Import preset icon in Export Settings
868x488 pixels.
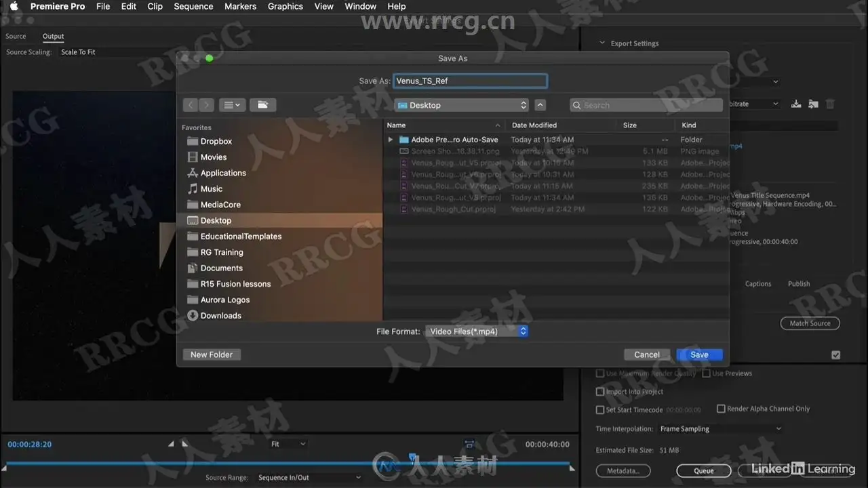pos(813,104)
